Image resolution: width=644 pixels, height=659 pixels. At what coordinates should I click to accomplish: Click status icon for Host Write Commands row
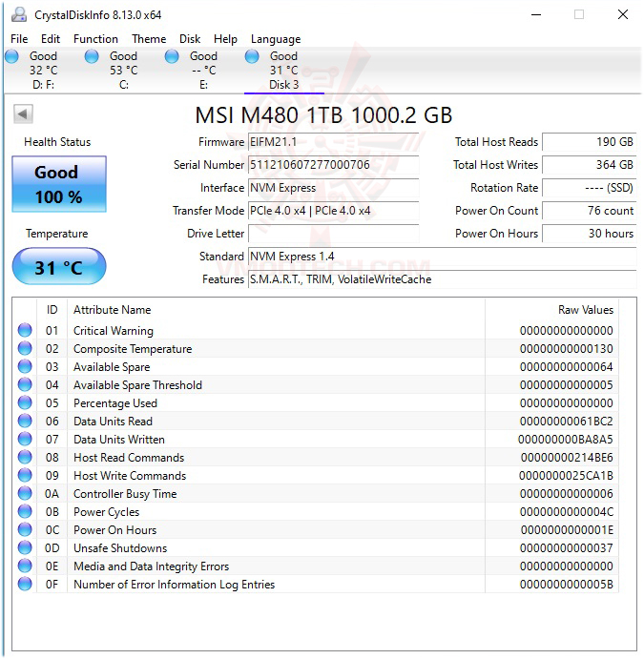coord(25,475)
